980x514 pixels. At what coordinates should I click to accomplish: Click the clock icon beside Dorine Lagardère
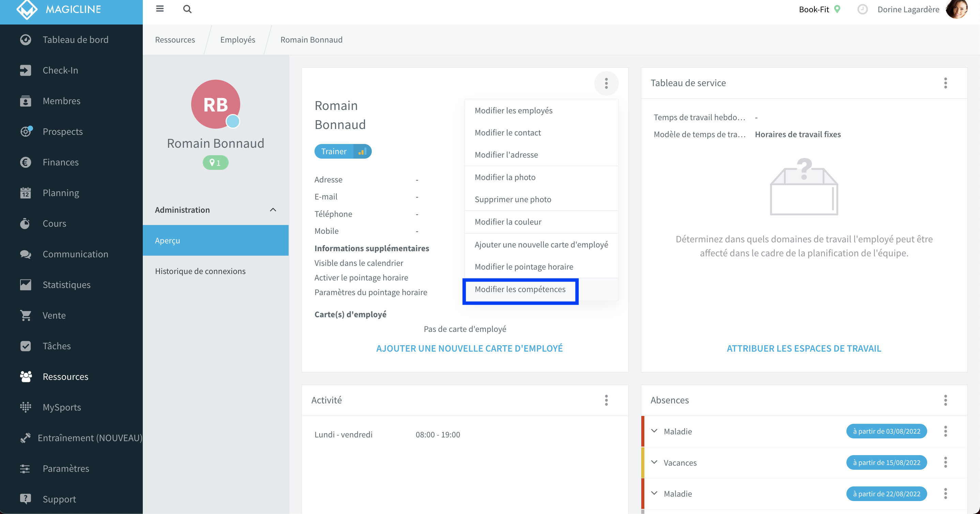pyautogui.click(x=862, y=9)
